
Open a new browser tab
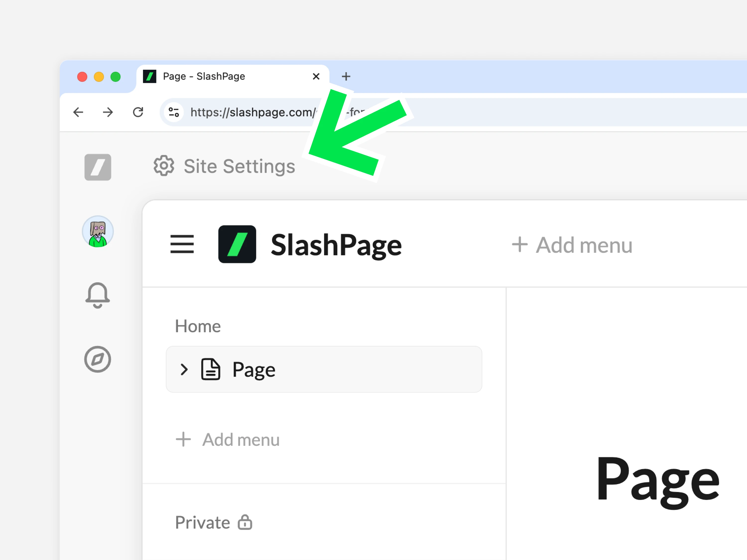(346, 77)
